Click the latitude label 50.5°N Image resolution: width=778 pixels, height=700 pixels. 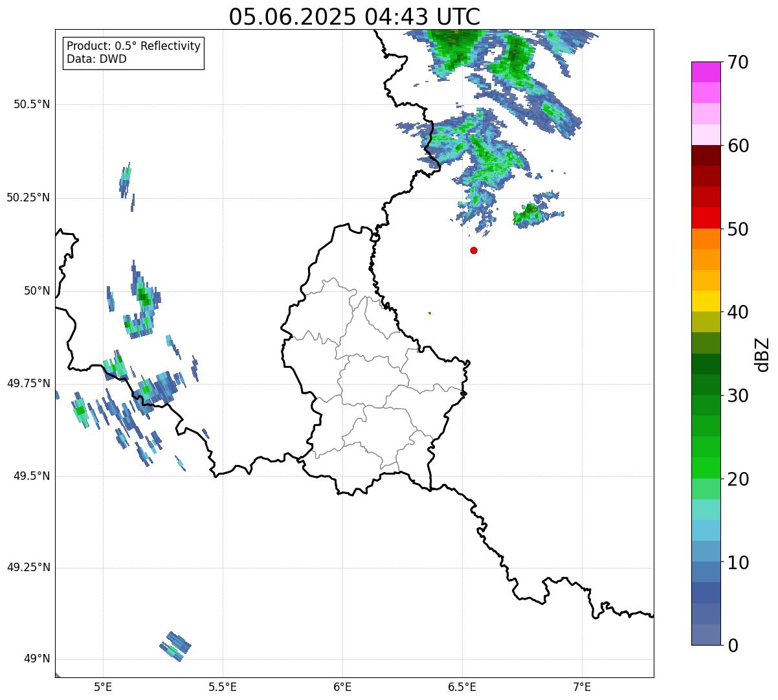click(32, 104)
